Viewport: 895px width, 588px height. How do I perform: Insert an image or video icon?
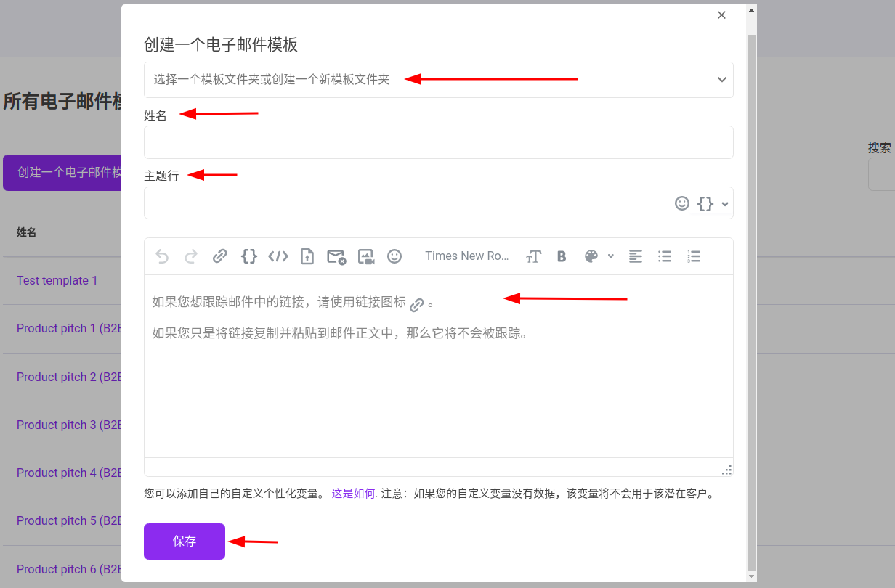365,256
